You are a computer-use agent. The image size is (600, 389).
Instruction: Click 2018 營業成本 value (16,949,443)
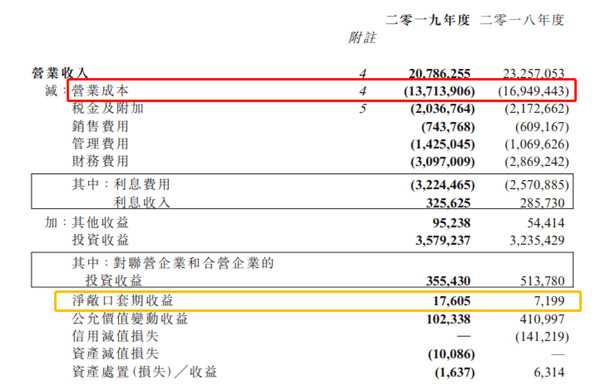tap(533, 91)
